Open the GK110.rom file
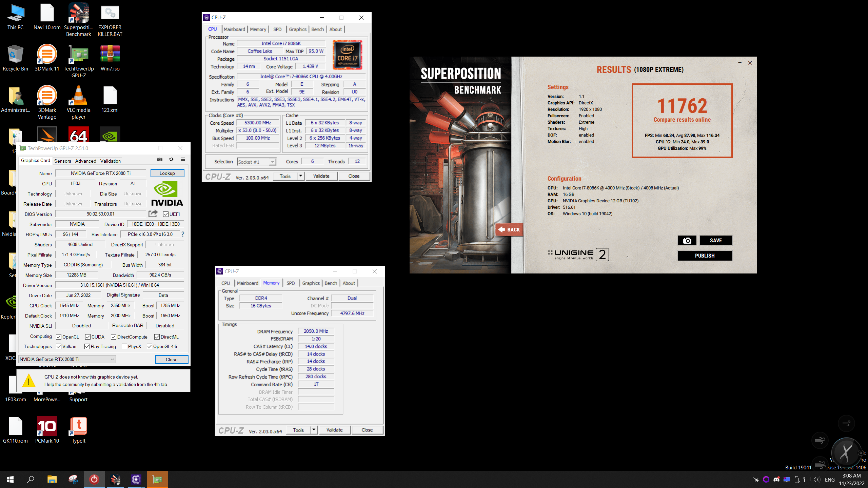This screenshot has width=868, height=488. pos(15,430)
